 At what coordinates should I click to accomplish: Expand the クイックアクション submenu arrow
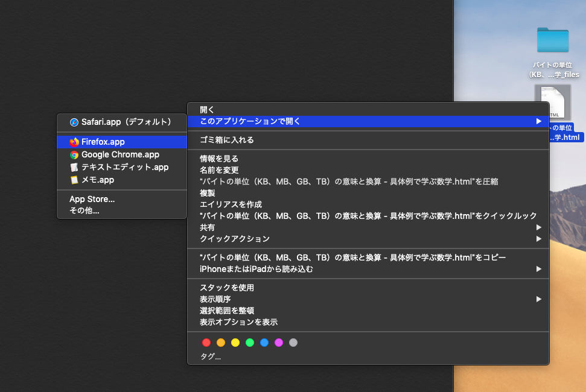538,239
